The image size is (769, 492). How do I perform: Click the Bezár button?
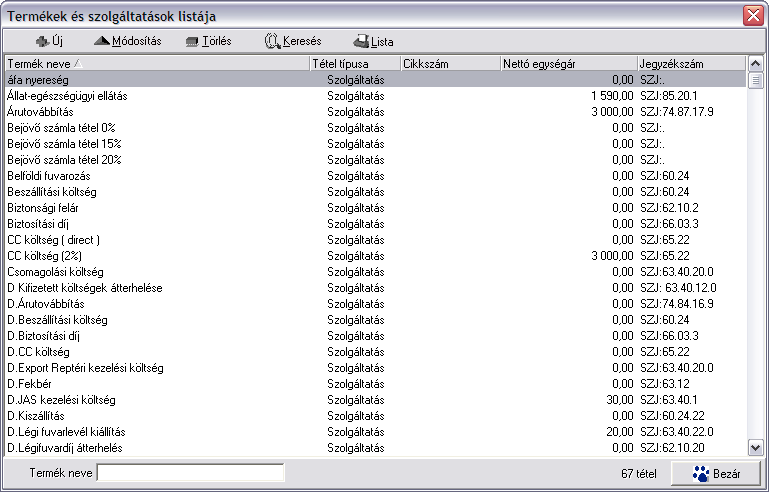coord(716,473)
